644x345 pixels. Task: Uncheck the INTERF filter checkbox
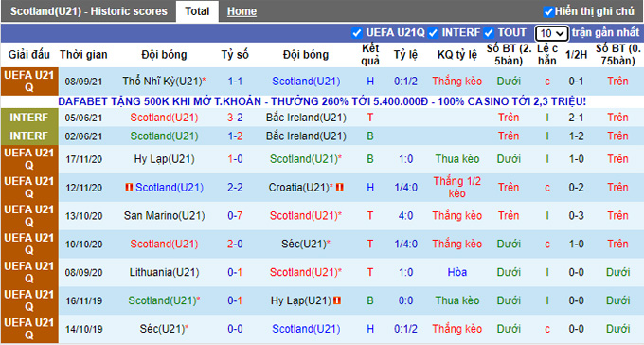coord(433,33)
